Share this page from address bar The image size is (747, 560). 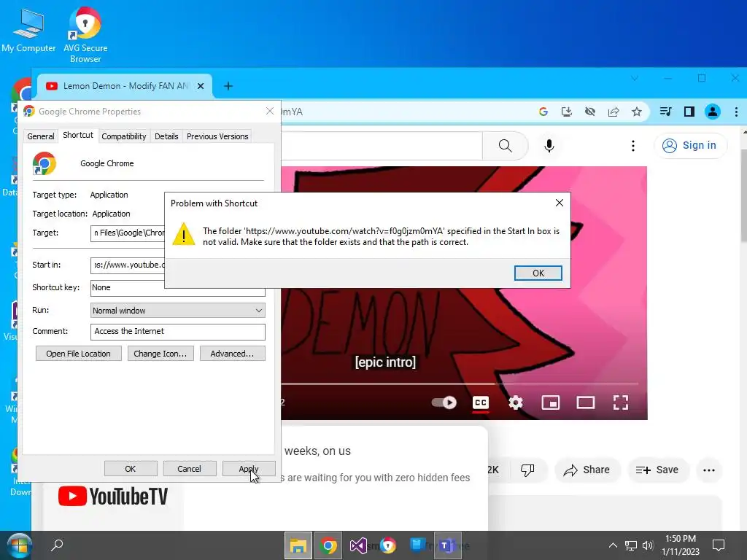point(613,112)
